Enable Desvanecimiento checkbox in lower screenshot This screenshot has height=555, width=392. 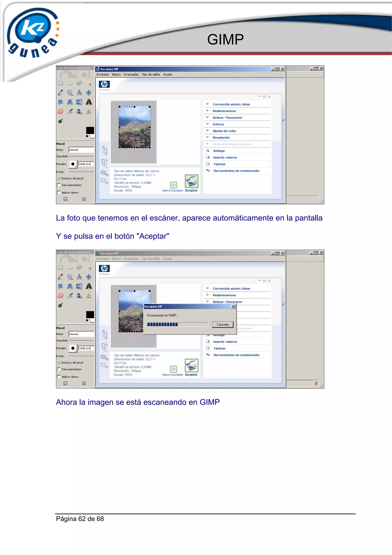(x=59, y=369)
